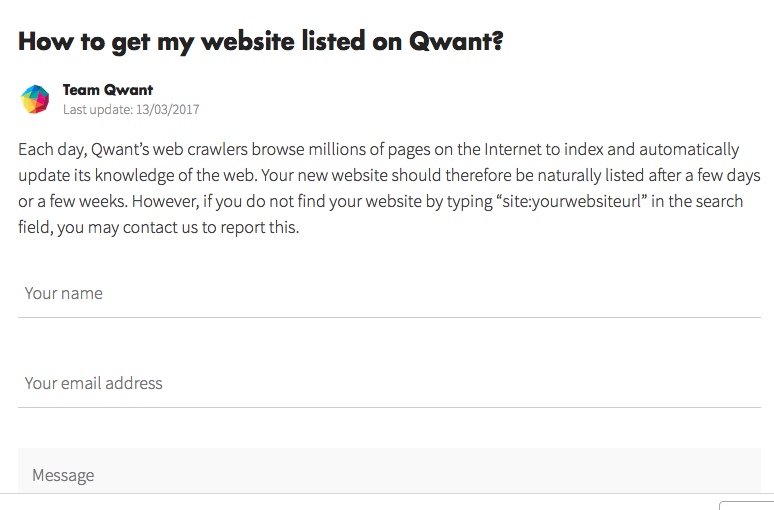Click the Qwant multicolor logo avatar

point(35,99)
